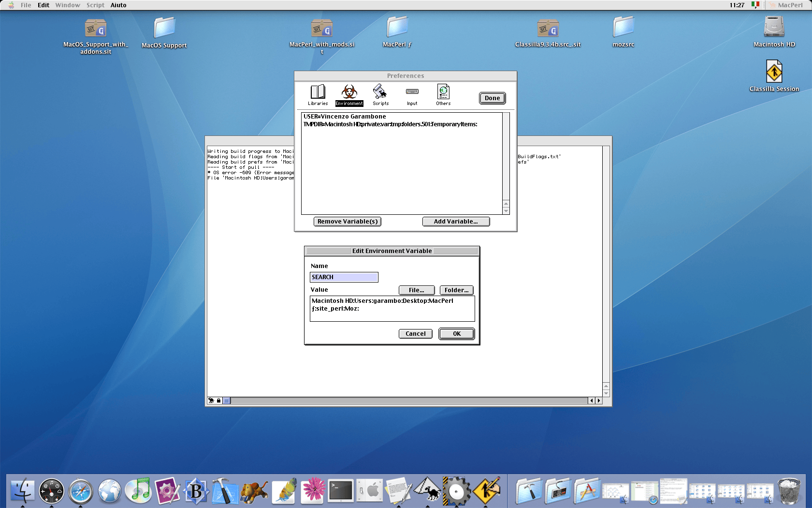Open the Trash in the Dock
Image resolution: width=812 pixels, height=508 pixels.
point(789,491)
